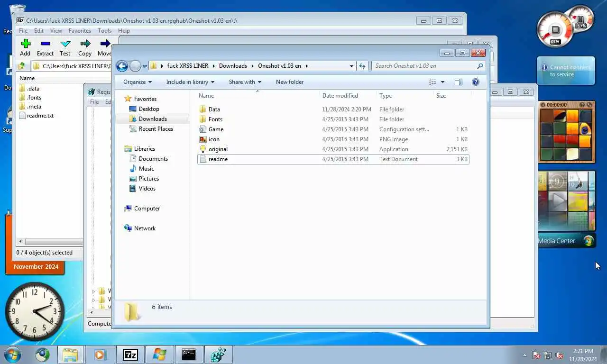
Task: Select the icon PNG image file
Action: (333, 139)
